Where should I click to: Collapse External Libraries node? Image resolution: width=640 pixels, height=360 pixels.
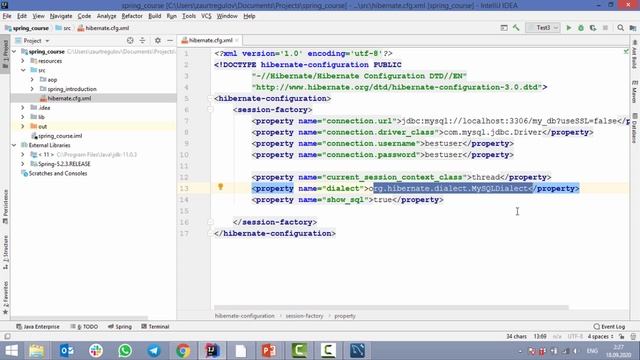click(14, 145)
